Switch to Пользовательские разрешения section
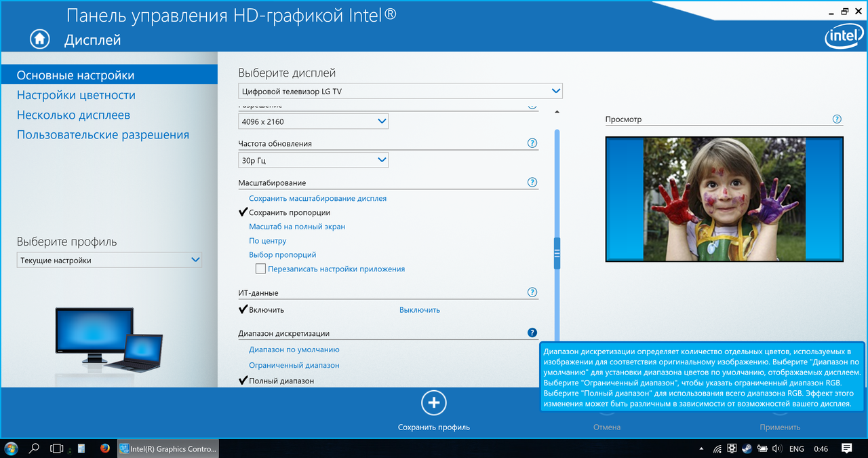Image resolution: width=868 pixels, height=458 pixels. pos(103,134)
